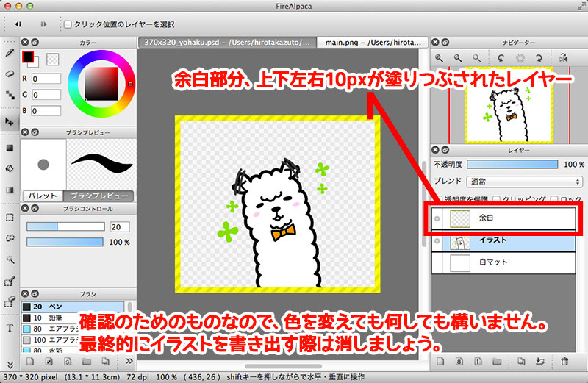This screenshot has height=383, width=588.
Task: Reset canvas rotation in the Navigator
Action: [x=520, y=58]
